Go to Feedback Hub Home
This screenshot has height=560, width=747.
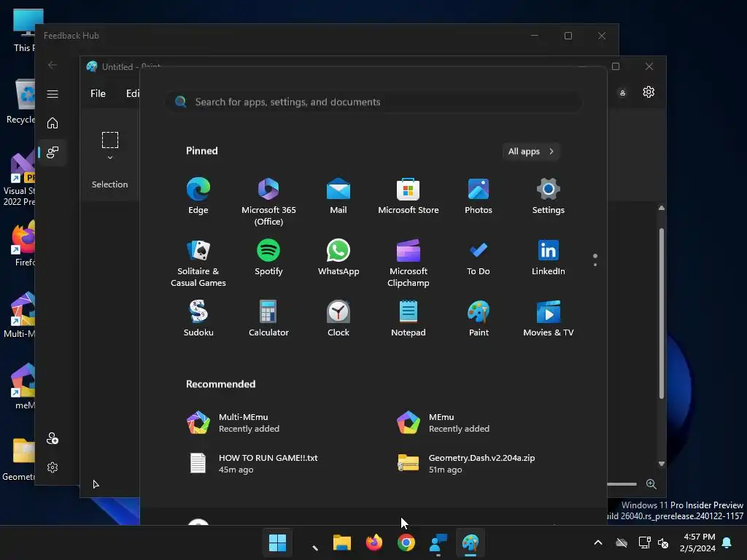point(53,122)
